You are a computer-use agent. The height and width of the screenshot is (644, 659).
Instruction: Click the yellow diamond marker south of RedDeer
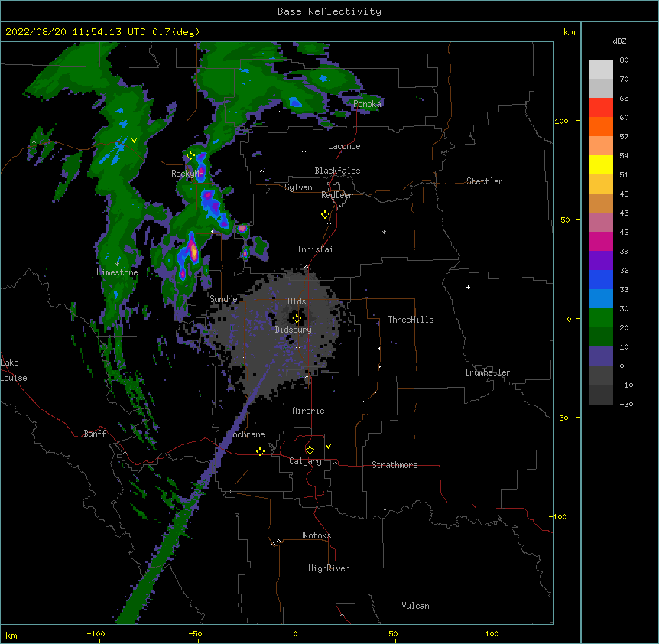[x=326, y=215]
